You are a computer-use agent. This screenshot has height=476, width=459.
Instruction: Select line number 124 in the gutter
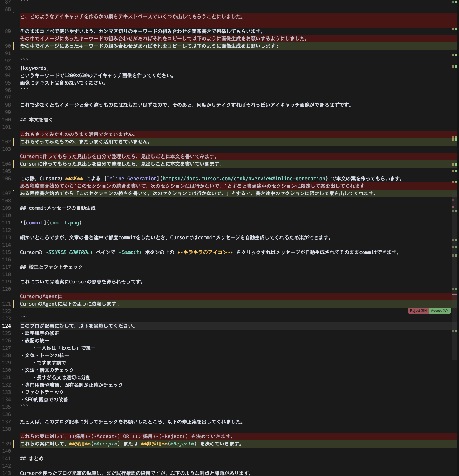point(7,326)
